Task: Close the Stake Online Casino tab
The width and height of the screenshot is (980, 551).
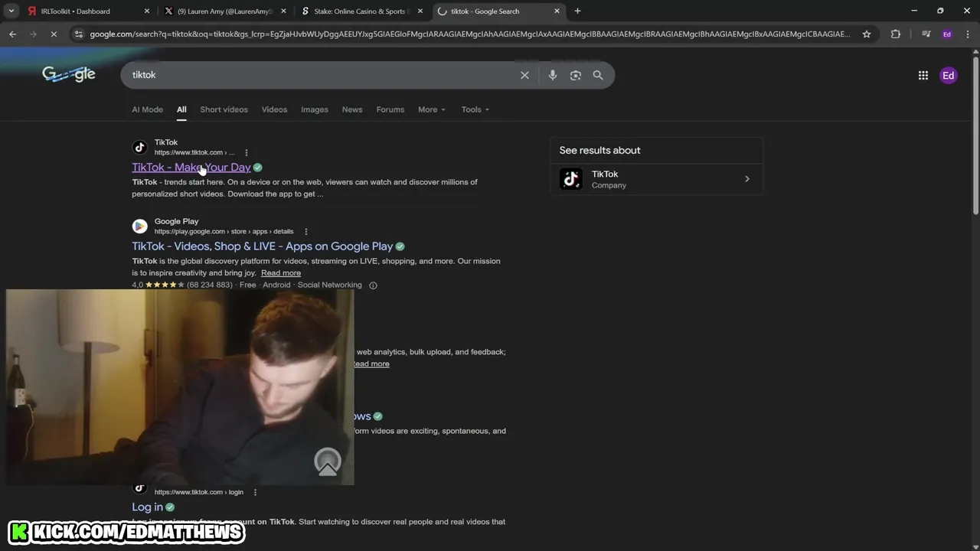Action: click(x=420, y=11)
